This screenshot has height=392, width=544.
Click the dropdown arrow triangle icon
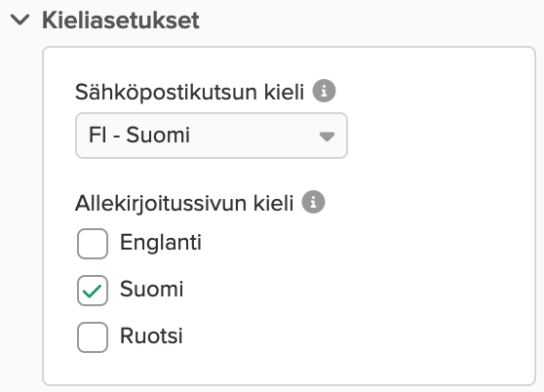pyautogui.click(x=327, y=137)
